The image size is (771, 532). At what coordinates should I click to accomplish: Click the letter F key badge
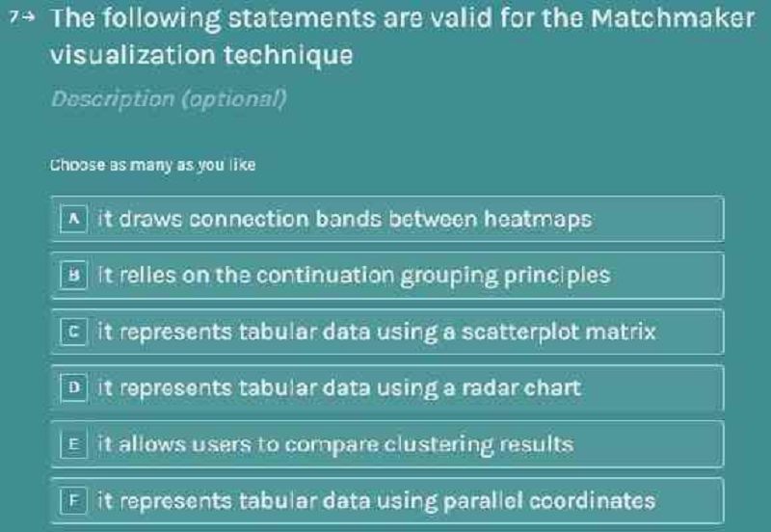point(74,500)
